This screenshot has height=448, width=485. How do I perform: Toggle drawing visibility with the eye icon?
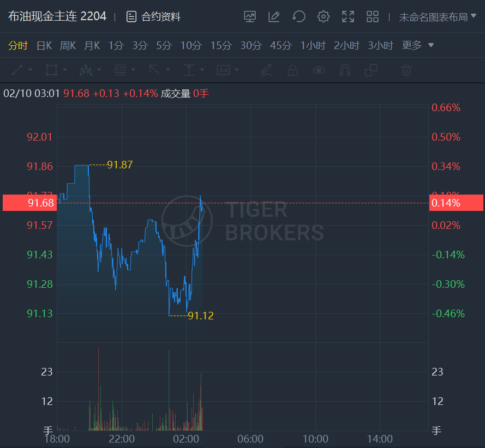319,70
